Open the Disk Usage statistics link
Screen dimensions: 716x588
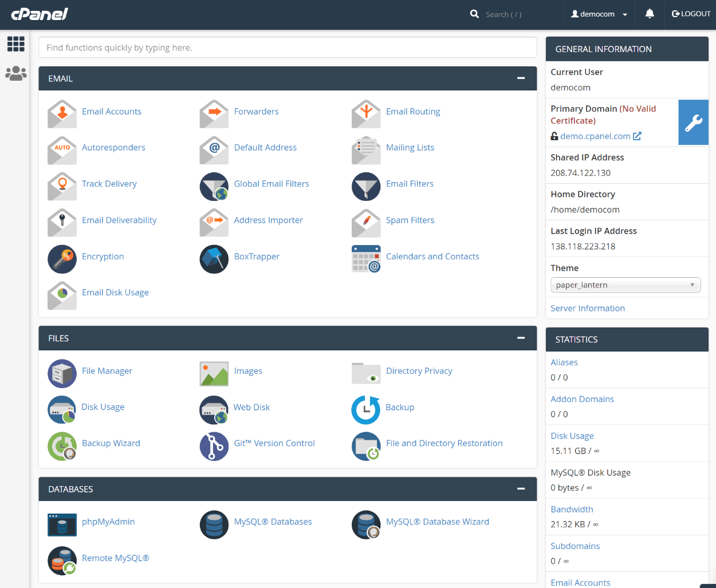click(572, 436)
